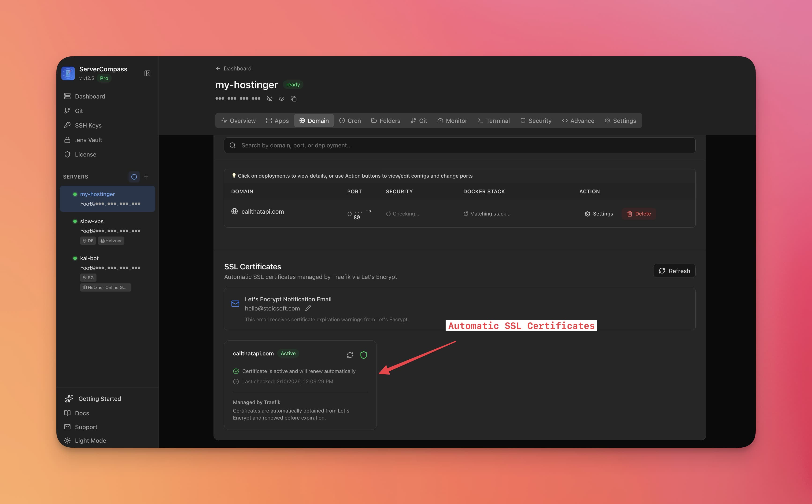Reveal the hidden IP with the eye toggle
The image size is (812, 504).
(x=281, y=99)
